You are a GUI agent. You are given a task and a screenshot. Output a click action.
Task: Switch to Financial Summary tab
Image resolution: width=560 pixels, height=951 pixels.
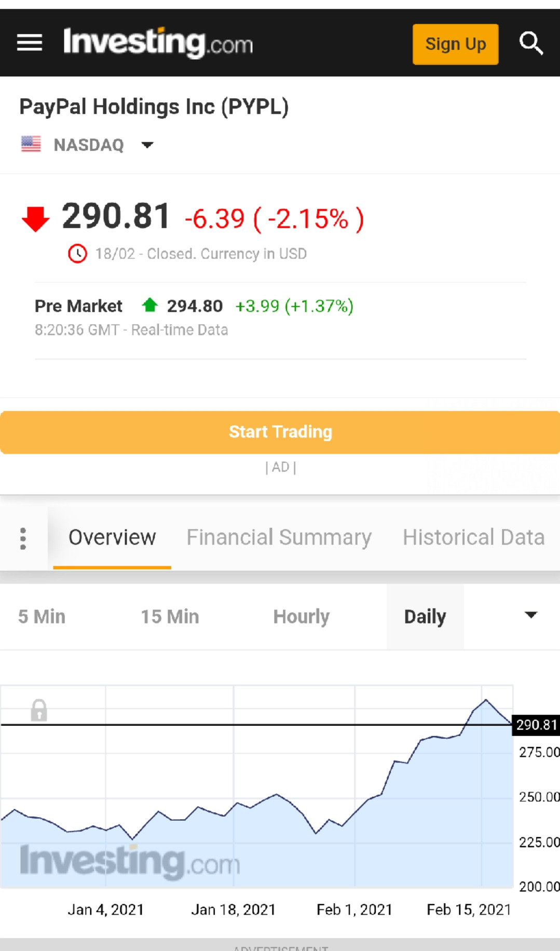(279, 537)
